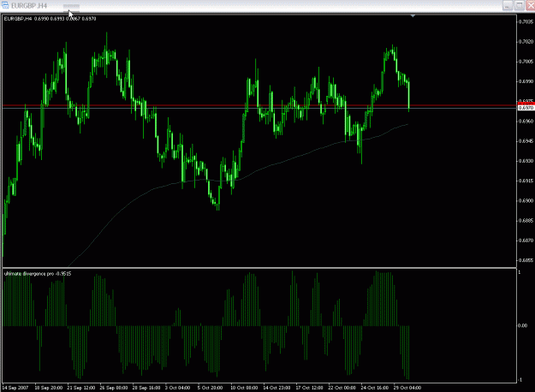Click the current price label 0.6970
The width and height of the screenshot is (535, 392).
tap(526, 108)
